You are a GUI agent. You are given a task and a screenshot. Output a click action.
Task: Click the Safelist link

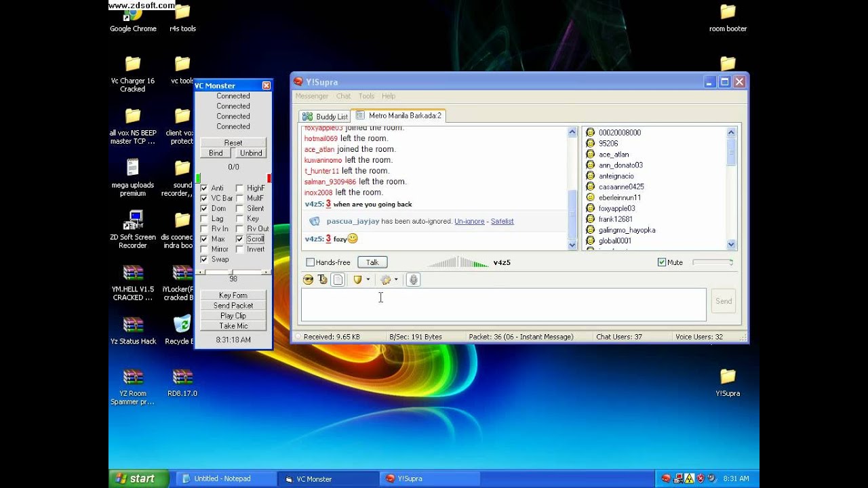click(502, 222)
